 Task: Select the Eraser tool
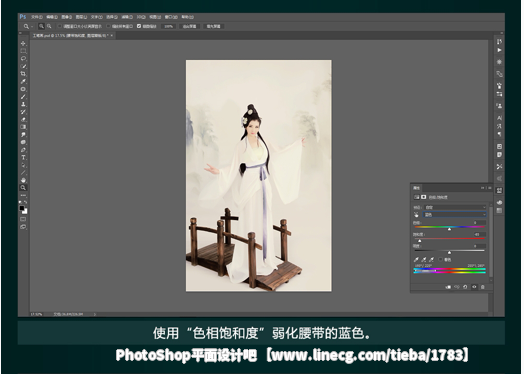point(23,119)
